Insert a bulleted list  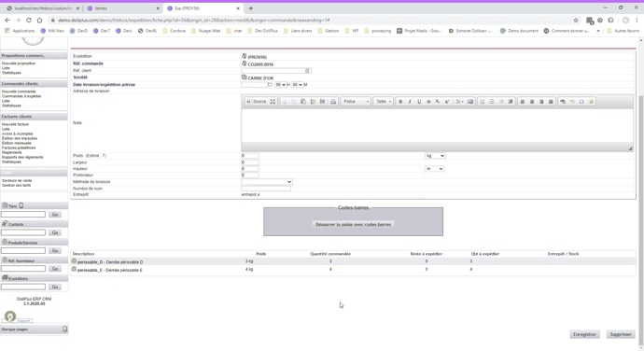point(492,102)
